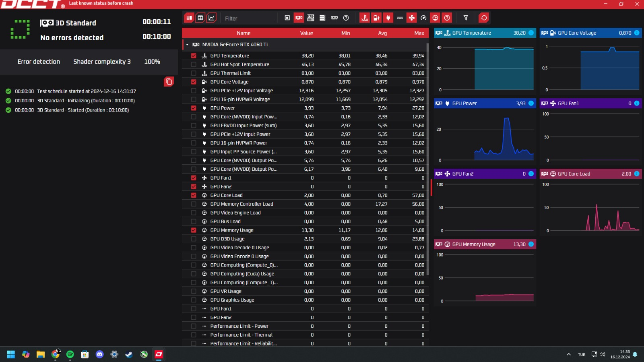This screenshot has height=362, width=644.
Task: Switch to graph view icon
Action: coord(212,18)
